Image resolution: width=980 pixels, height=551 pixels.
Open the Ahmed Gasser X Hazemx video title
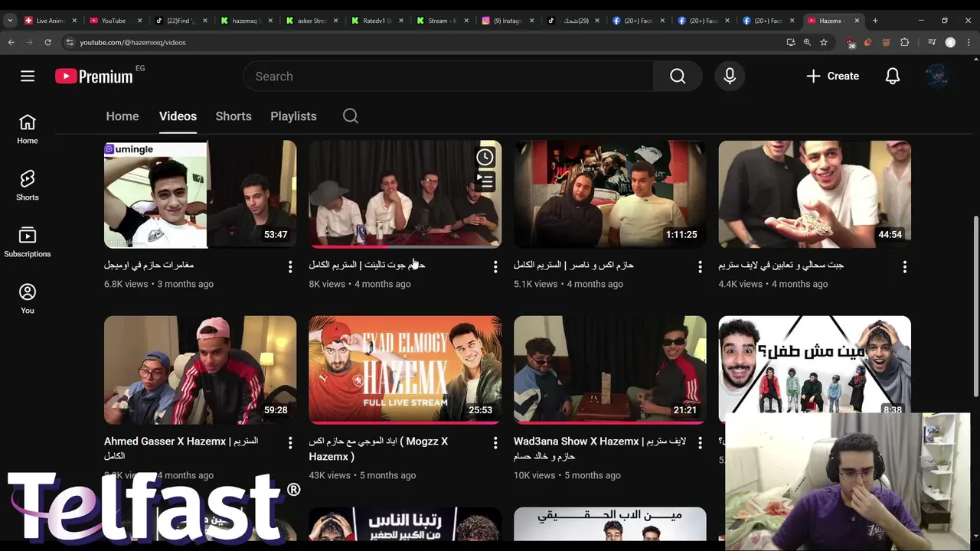coord(181,448)
